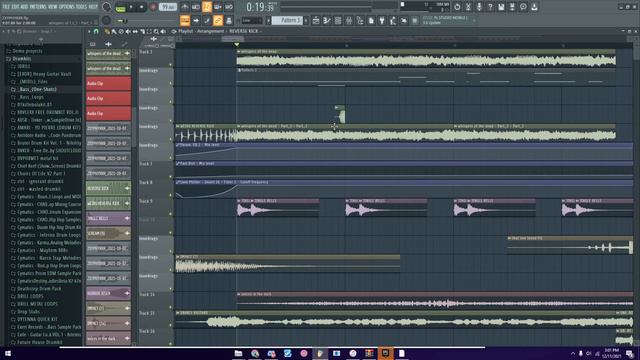Toggle the Pat/Song mode switch
The height and width of the screenshot is (360, 640).
pyautogui.click(x=120, y=7)
